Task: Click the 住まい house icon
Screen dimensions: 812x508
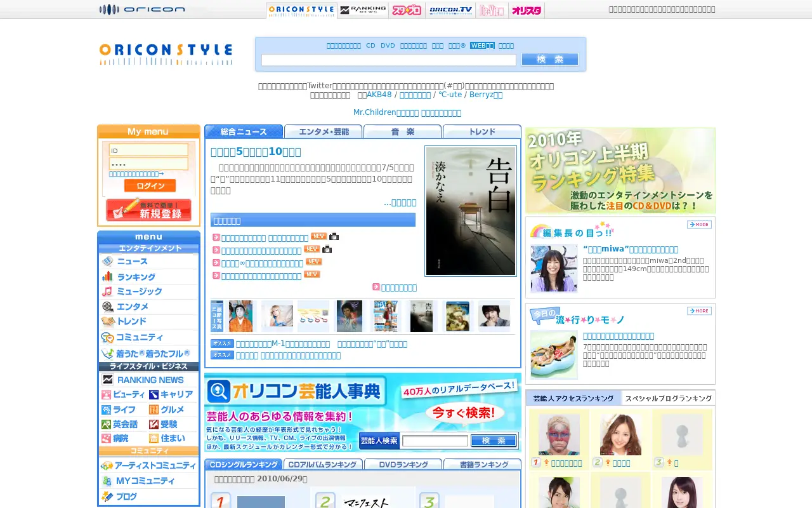Action: (x=154, y=438)
